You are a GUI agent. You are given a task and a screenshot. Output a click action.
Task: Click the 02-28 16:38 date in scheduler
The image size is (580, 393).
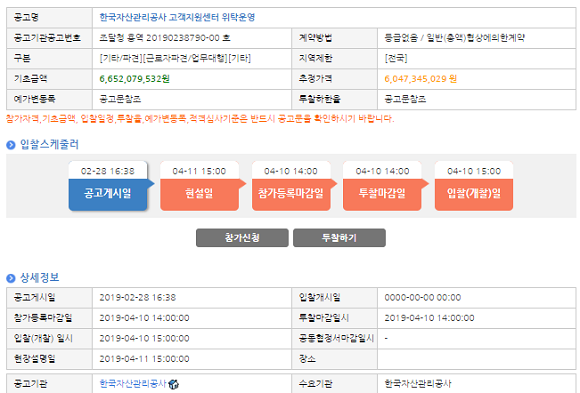point(108,171)
